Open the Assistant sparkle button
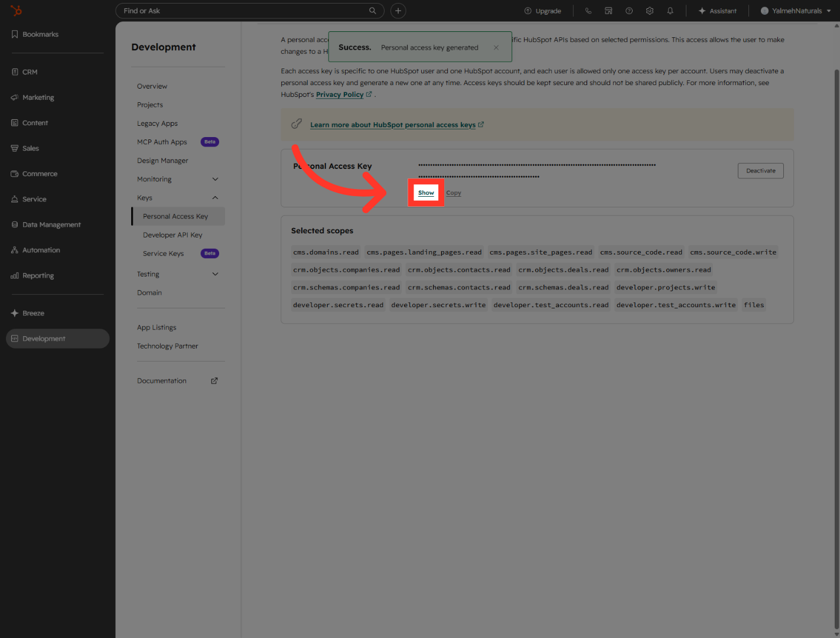 click(718, 11)
